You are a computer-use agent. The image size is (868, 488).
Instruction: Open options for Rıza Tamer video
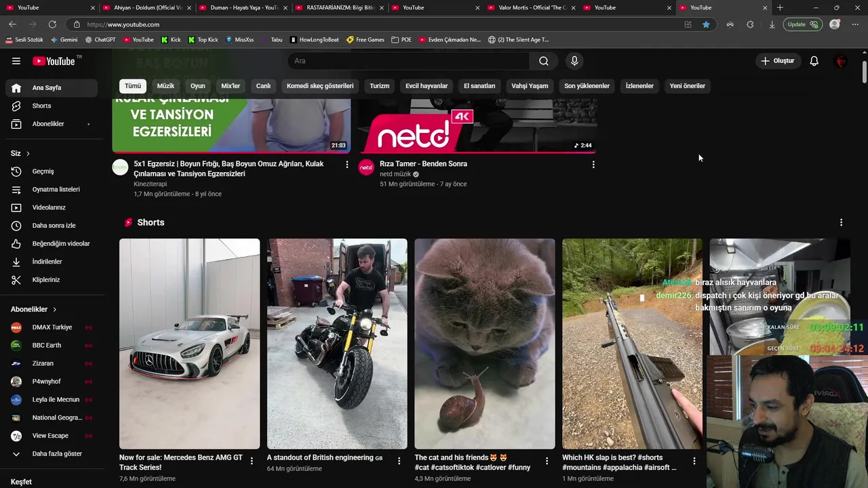pyautogui.click(x=593, y=165)
